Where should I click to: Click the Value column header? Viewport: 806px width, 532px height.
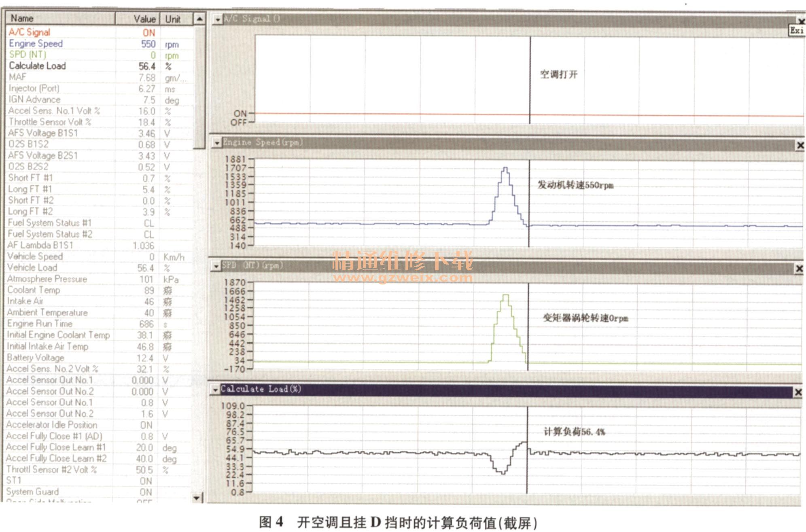(138, 19)
